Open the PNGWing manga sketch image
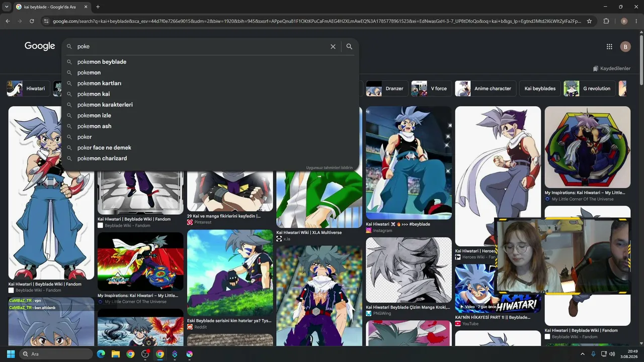Screen dimensions: 644x362 click(409, 270)
